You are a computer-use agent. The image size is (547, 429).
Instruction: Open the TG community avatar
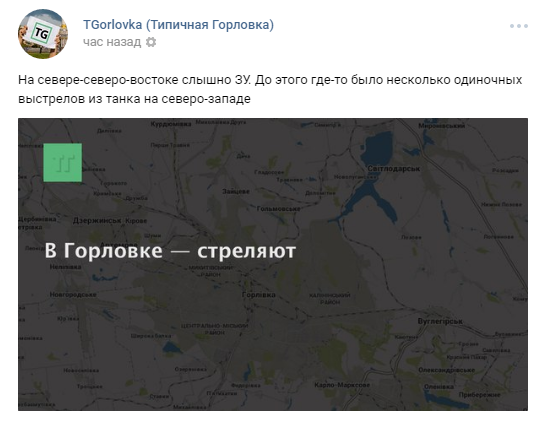click(43, 34)
